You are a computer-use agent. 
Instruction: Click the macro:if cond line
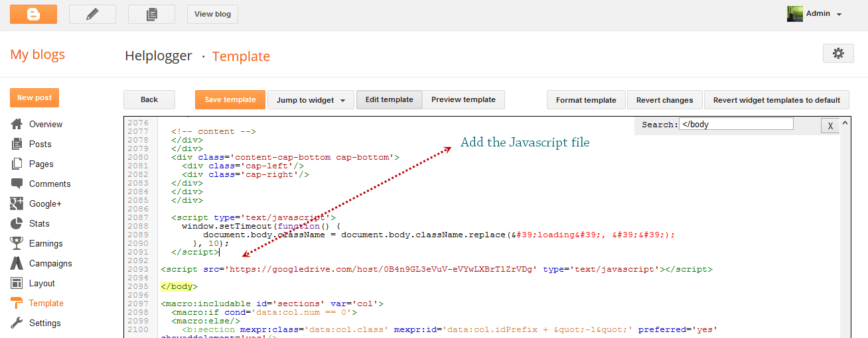tap(264, 312)
